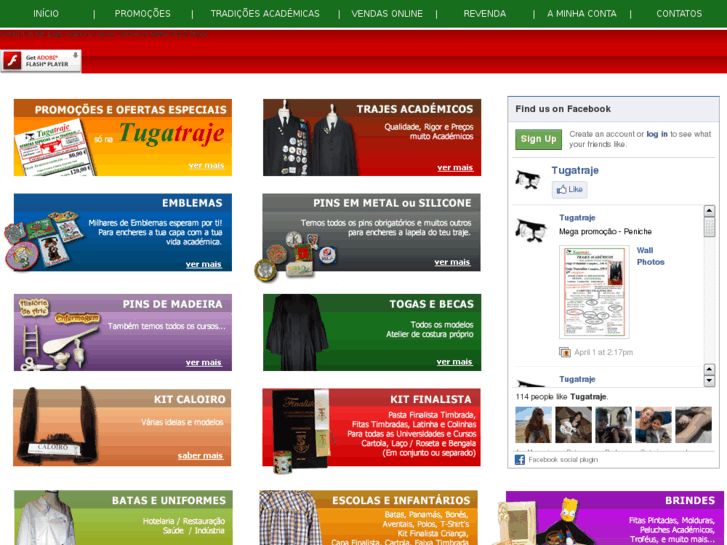Click the log in link in Facebook box
Image resolution: width=727 pixels, height=545 pixels.
[x=657, y=134]
